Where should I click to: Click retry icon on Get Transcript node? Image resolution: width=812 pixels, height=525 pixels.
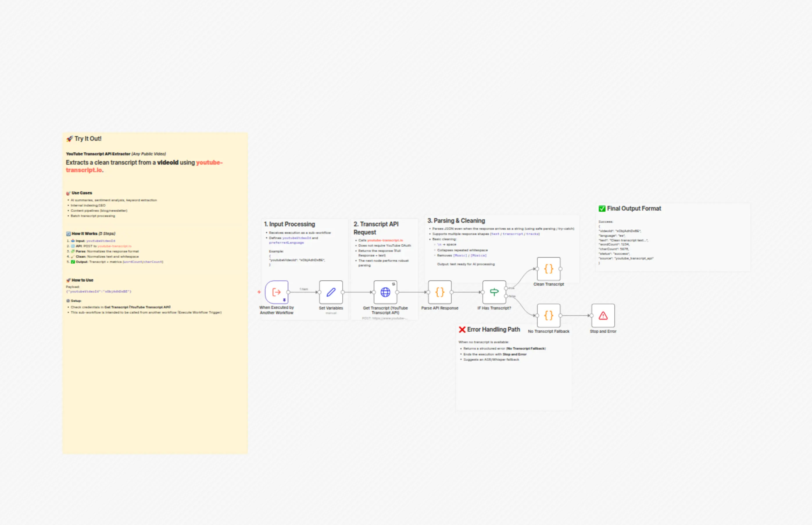point(394,284)
